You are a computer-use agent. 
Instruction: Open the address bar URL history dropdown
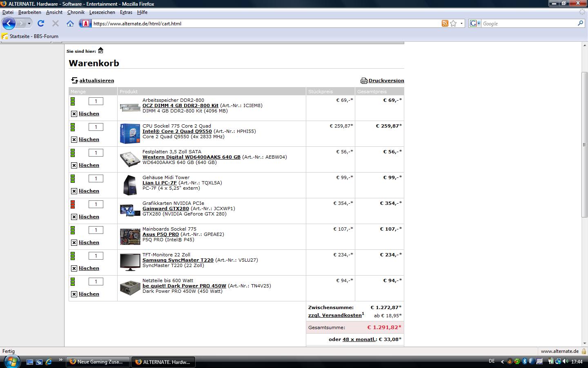tap(461, 23)
